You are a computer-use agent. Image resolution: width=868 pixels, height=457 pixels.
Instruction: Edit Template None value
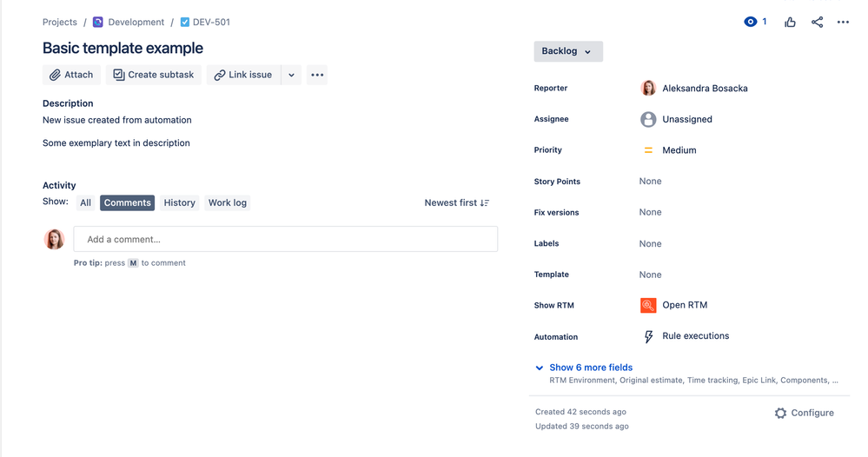point(650,275)
